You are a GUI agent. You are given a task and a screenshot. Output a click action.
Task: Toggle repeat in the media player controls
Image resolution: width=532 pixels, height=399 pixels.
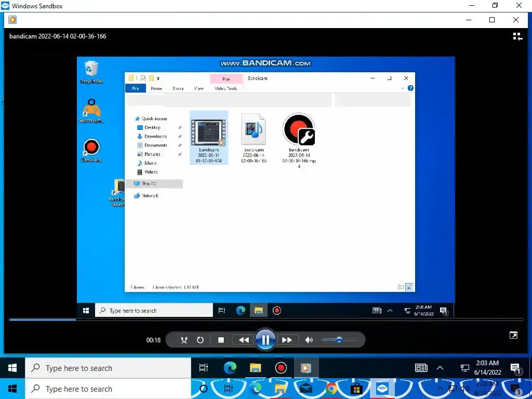click(x=200, y=340)
